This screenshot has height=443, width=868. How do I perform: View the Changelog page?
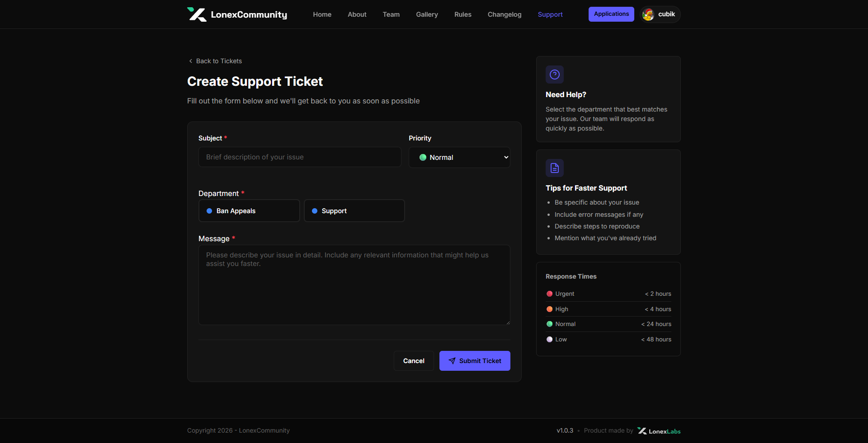505,14
